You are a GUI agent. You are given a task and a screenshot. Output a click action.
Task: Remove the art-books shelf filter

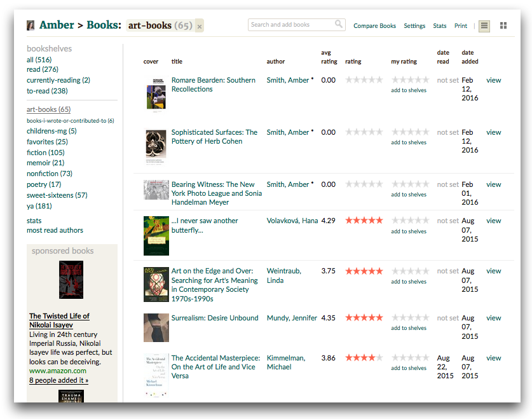pyautogui.click(x=200, y=27)
